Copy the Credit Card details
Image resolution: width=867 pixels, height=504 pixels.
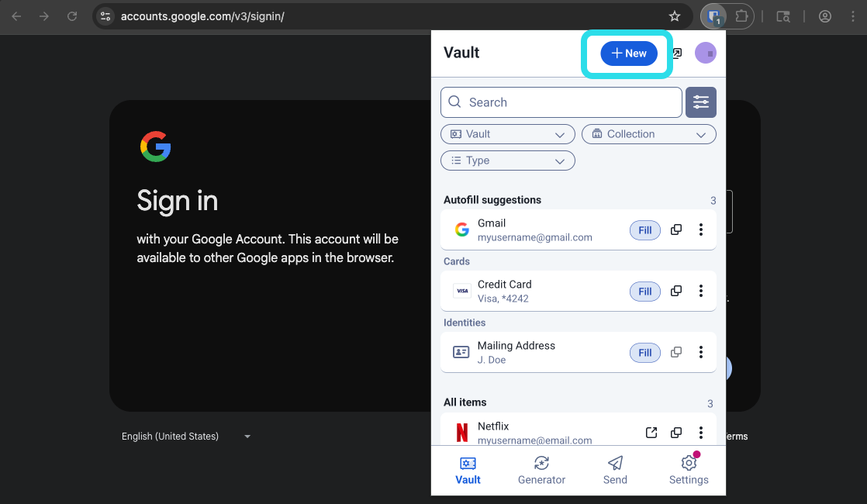675,290
